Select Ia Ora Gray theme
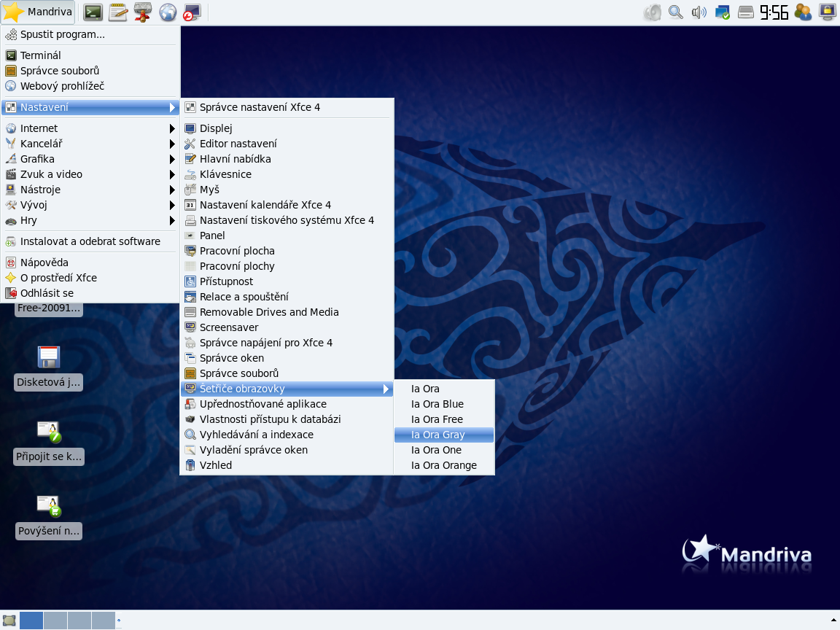840x630 pixels. pyautogui.click(x=444, y=435)
